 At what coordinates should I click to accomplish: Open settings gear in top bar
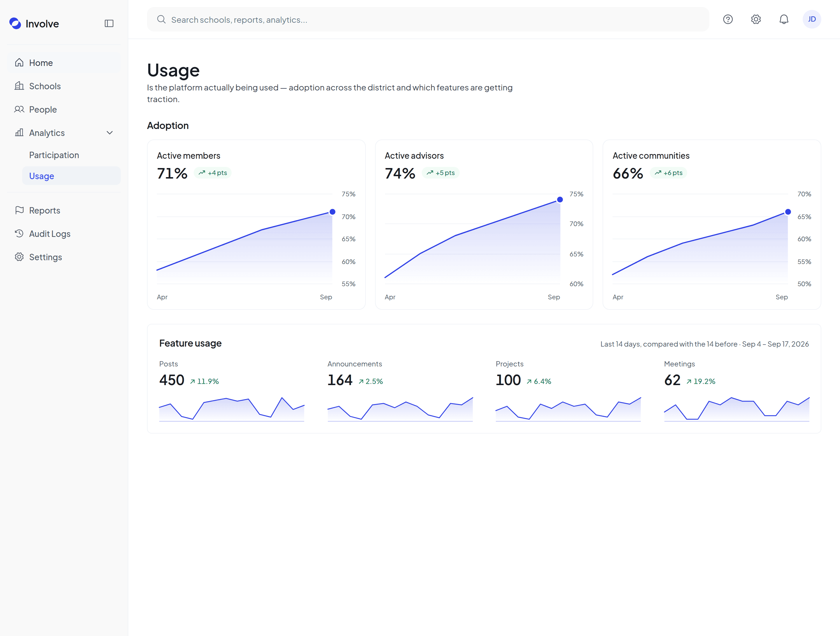pyautogui.click(x=756, y=19)
